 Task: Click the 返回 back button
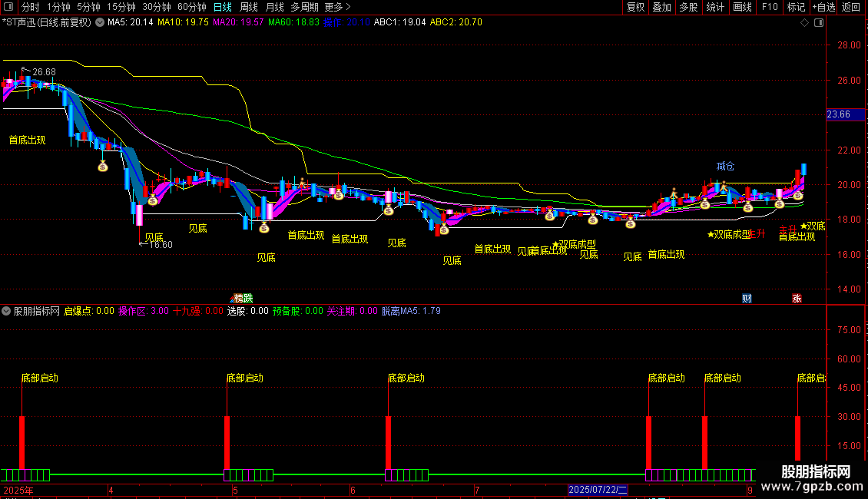pos(851,7)
